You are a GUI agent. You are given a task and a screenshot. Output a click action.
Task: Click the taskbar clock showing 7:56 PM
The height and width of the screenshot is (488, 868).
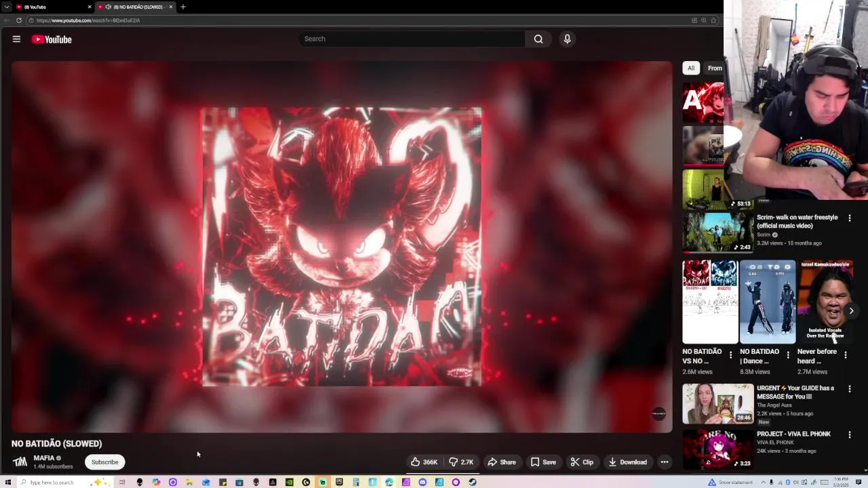point(841,482)
